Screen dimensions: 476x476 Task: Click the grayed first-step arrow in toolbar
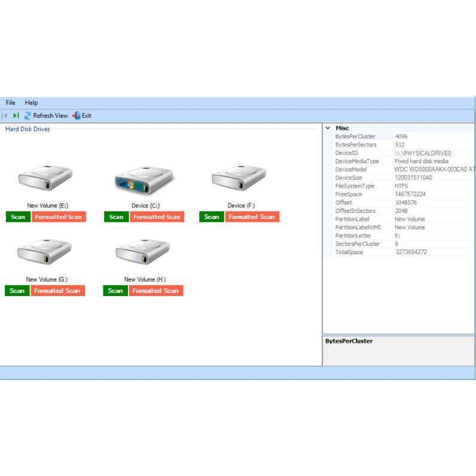[5, 115]
